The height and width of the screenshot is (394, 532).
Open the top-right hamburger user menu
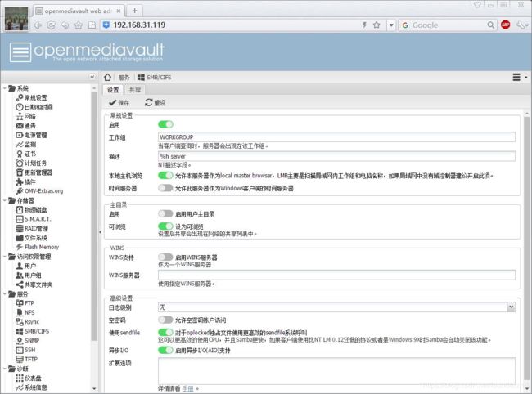[x=519, y=77]
